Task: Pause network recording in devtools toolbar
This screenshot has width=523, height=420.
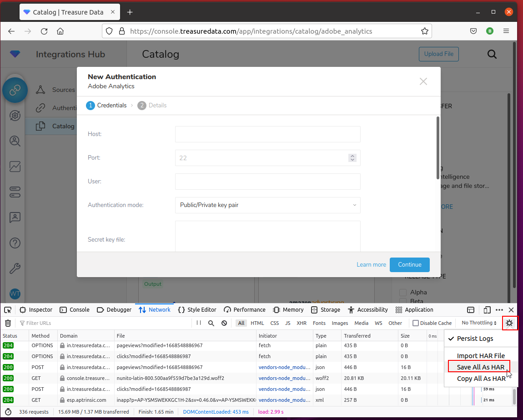Action: pyautogui.click(x=199, y=323)
